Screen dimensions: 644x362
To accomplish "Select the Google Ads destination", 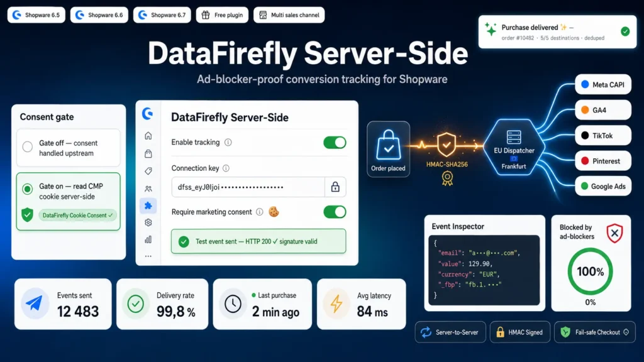I will point(603,186).
